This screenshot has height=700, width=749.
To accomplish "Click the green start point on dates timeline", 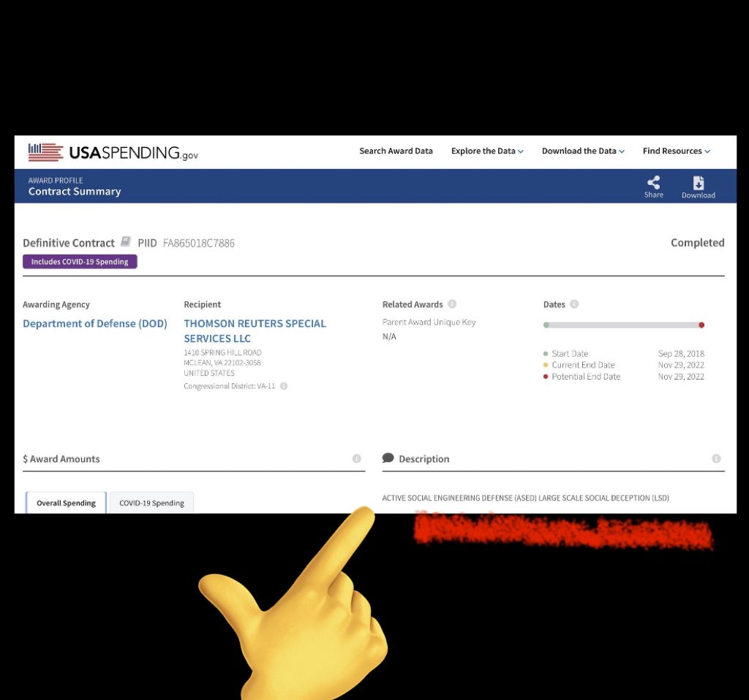I will coord(546,325).
